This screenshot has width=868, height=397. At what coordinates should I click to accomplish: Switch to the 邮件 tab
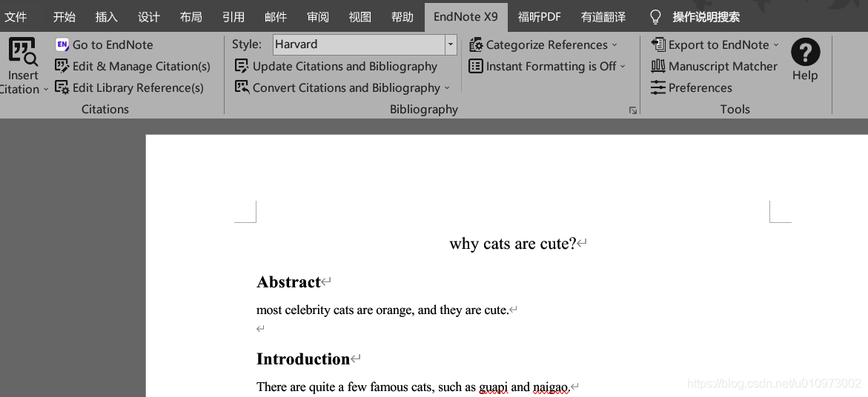(x=276, y=17)
